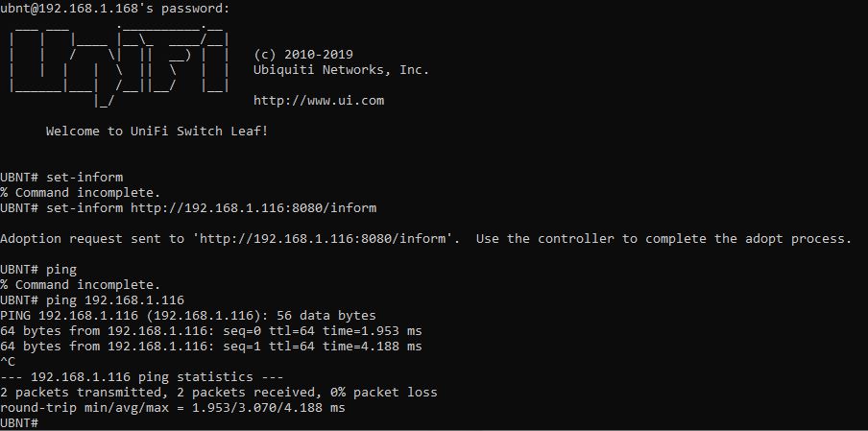Click the "Command incomplete" message under set-inform
Image resolution: width=868 pixels, height=431 pixels.
[x=80, y=193]
